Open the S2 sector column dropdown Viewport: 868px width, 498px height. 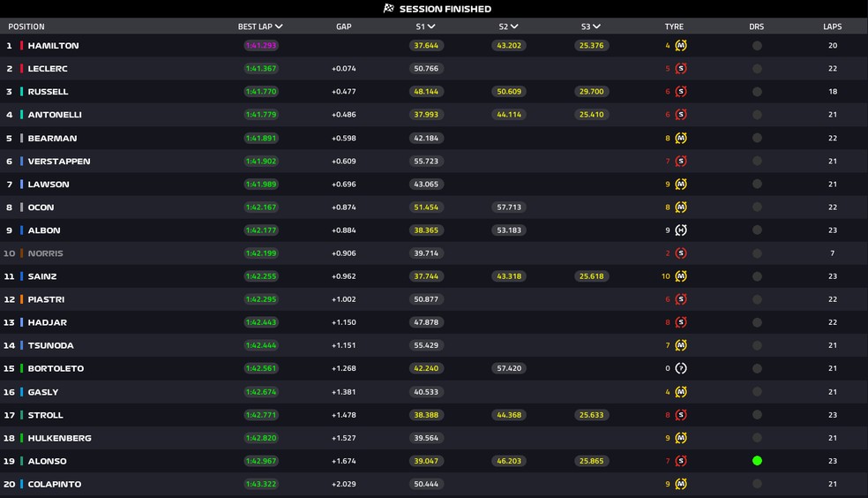coord(508,26)
